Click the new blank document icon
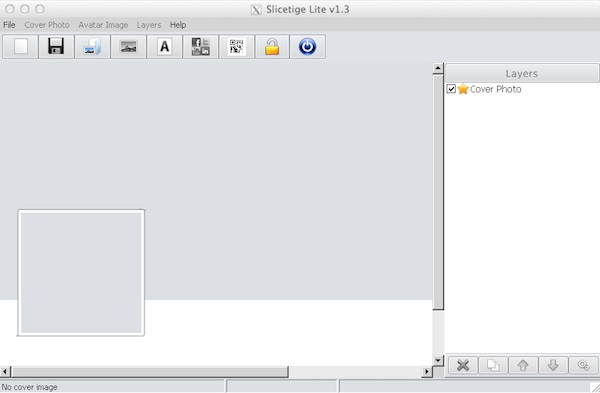 click(21, 47)
